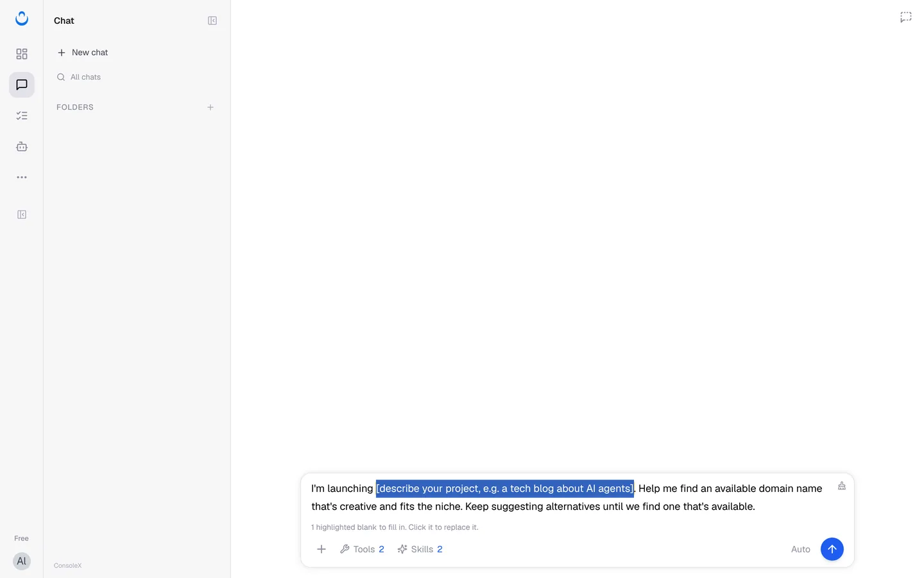
Task: Click the Free plan label
Action: pyautogui.click(x=22, y=538)
